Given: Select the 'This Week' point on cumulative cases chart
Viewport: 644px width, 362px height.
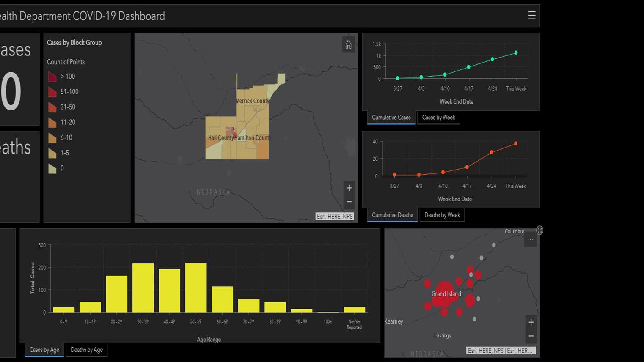Looking at the screenshot, I should pyautogui.click(x=516, y=53).
